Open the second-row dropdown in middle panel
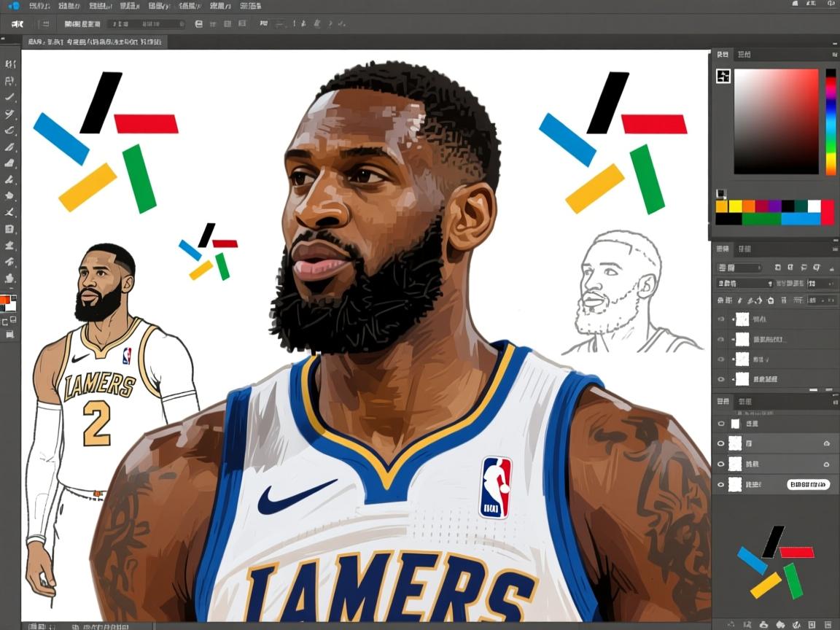Screen dimensions: 840x630 click(744, 283)
